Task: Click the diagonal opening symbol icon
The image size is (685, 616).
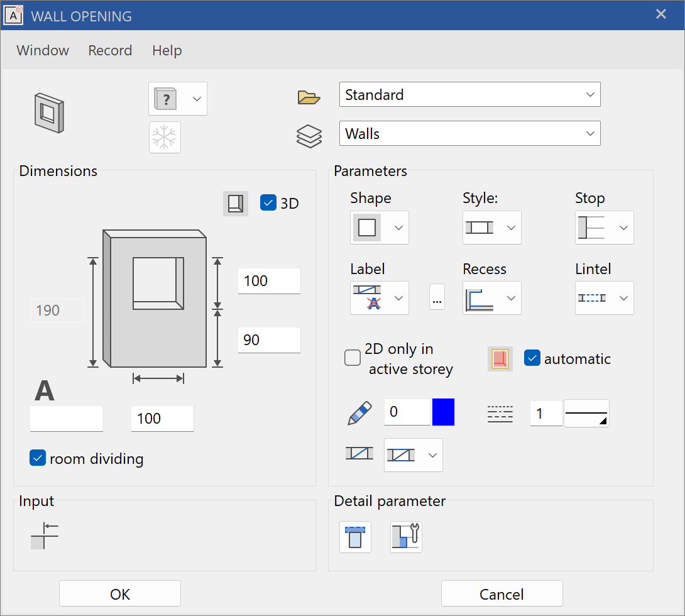Action: (359, 453)
